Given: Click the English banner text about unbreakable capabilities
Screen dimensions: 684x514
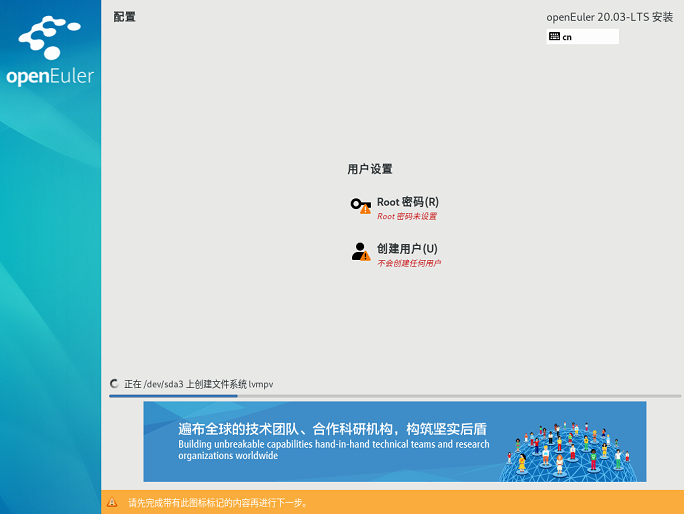Looking at the screenshot, I should coord(333,449).
